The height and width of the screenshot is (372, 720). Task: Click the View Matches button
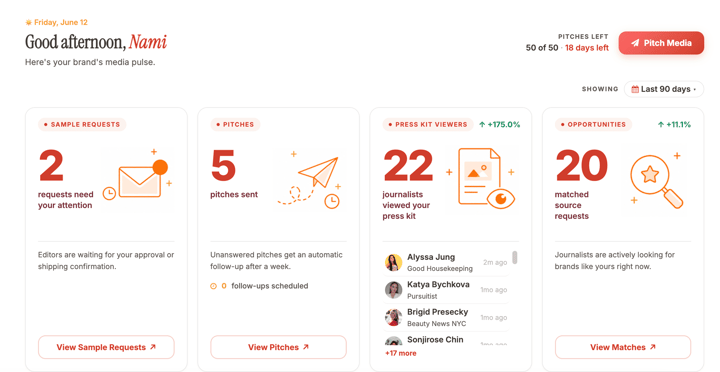(x=623, y=347)
